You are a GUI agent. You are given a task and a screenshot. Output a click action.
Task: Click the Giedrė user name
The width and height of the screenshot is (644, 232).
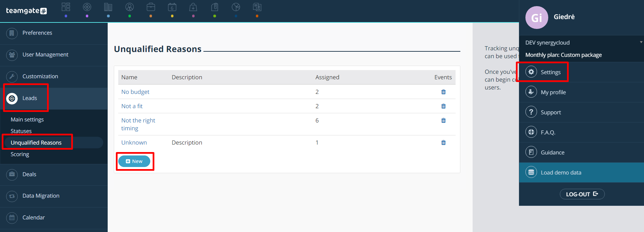pyautogui.click(x=564, y=17)
